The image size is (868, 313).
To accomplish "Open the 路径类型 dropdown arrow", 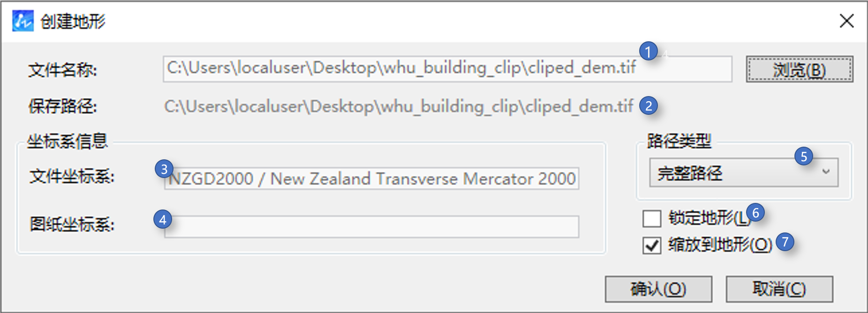I will pyautogui.click(x=826, y=172).
